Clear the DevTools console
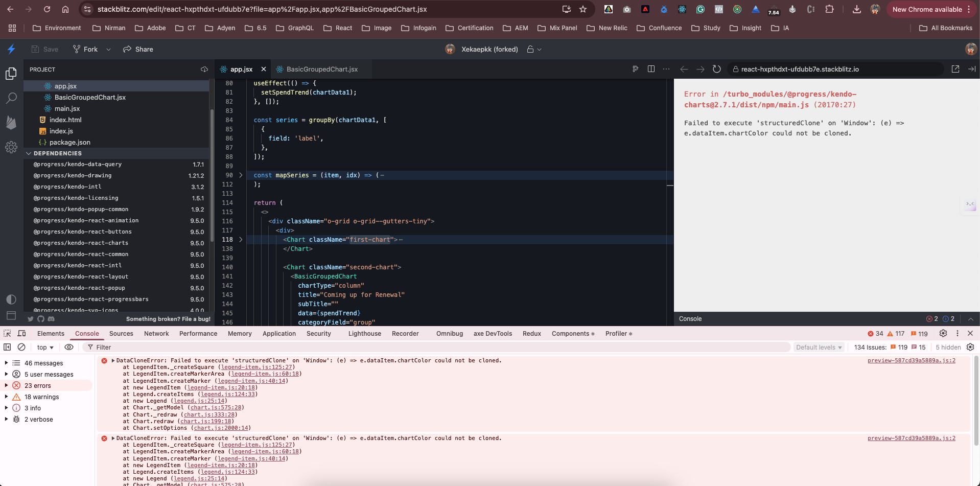 pyautogui.click(x=21, y=347)
